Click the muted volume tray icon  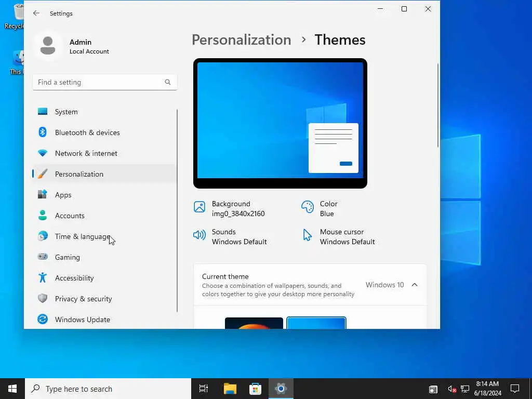tap(451, 389)
